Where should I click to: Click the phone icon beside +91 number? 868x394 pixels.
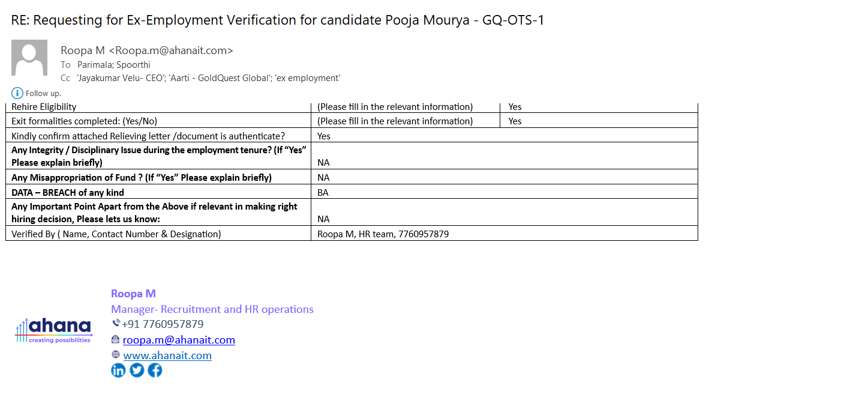coord(116,324)
